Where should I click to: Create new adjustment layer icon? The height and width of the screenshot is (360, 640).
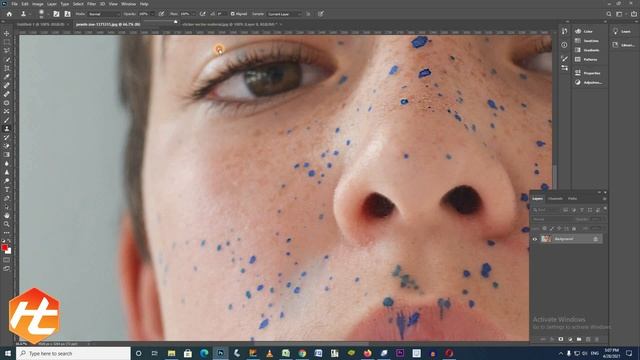570,339
